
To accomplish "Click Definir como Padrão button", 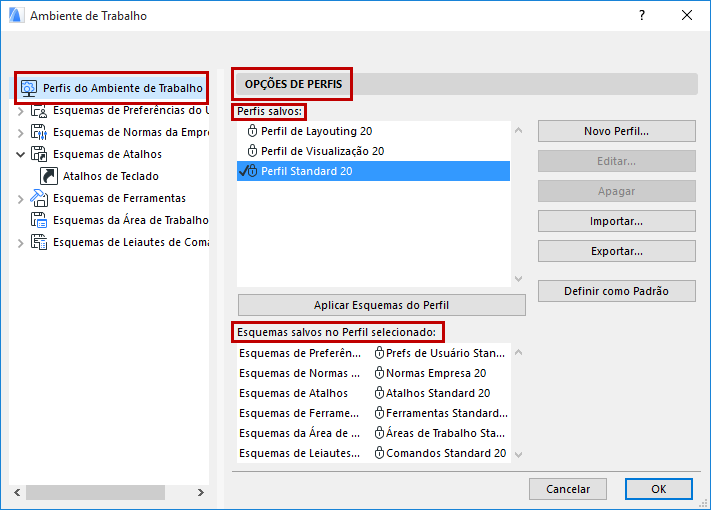I will (616, 292).
